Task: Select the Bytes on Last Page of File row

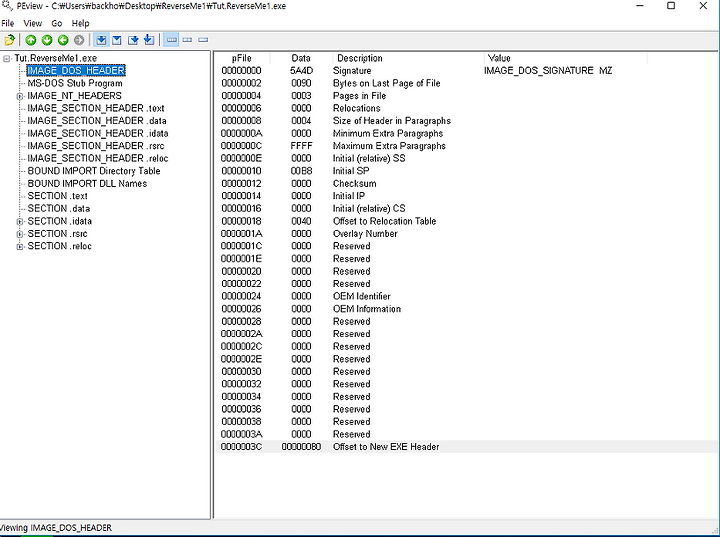Action: click(x=466, y=83)
